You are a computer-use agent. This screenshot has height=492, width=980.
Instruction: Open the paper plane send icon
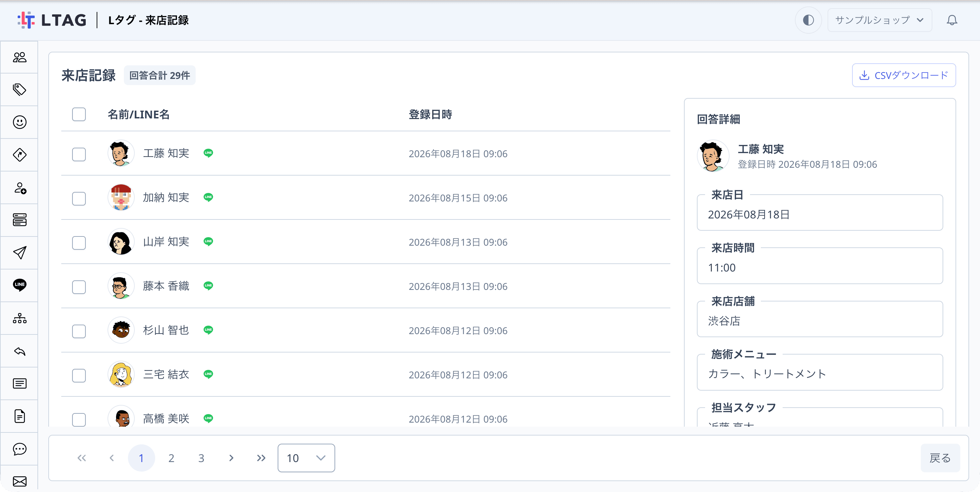[x=19, y=253]
